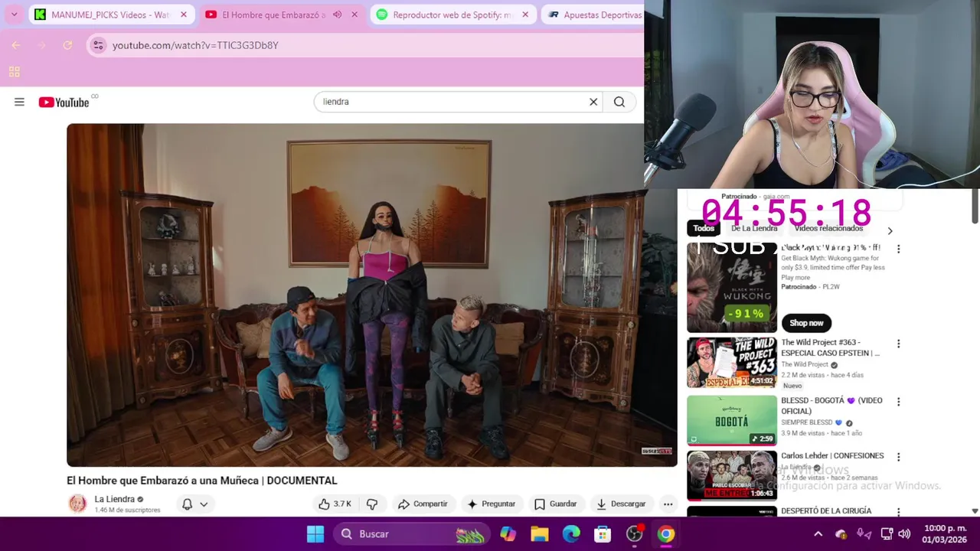980x551 pixels.
Task: Open Microsoft Store from the taskbar
Action: [x=603, y=534]
